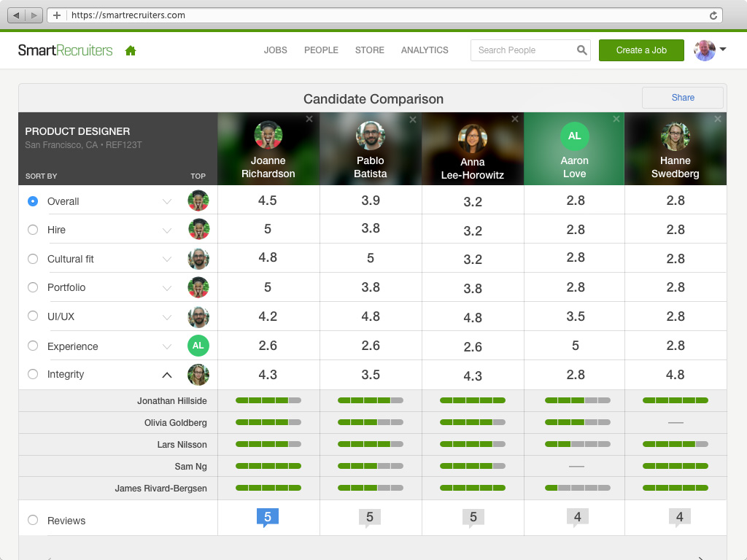Screen dimensions: 747x560
Task: Remove Hanne Swedberg from comparison
Action: tap(718, 119)
